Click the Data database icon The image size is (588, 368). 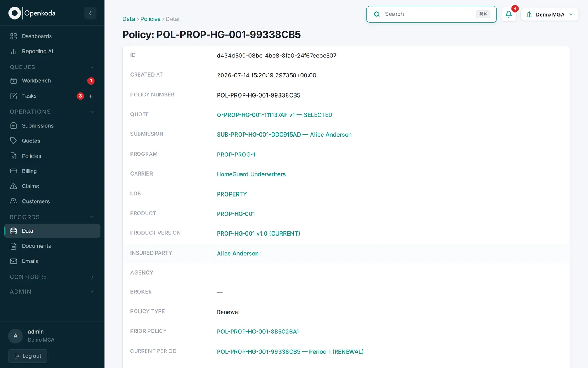click(14, 231)
